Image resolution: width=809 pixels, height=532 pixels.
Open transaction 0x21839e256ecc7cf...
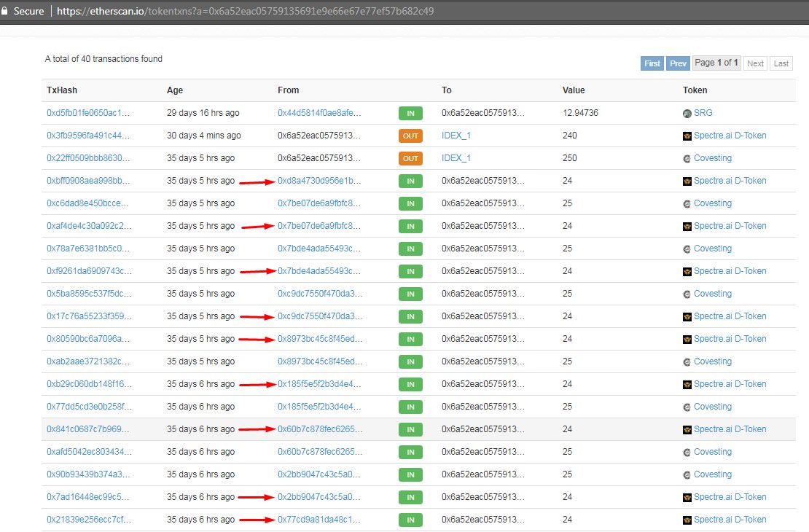tap(89, 520)
